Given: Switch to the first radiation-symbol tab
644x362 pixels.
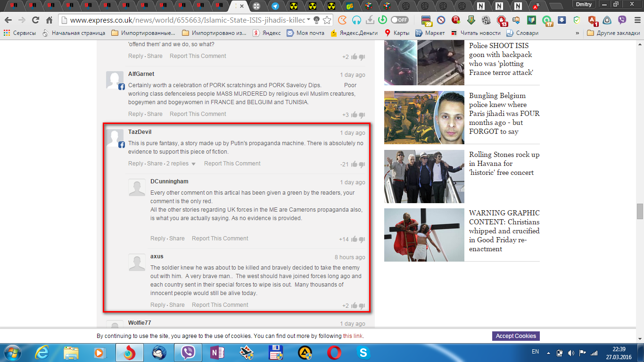Looking at the screenshot, I should pos(294,6).
